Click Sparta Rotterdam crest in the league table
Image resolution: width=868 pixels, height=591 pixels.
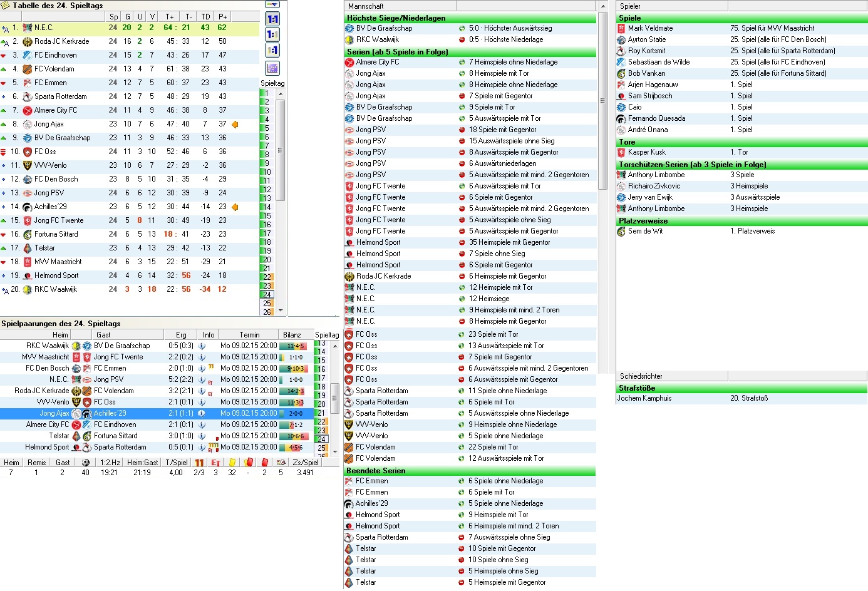(x=27, y=96)
